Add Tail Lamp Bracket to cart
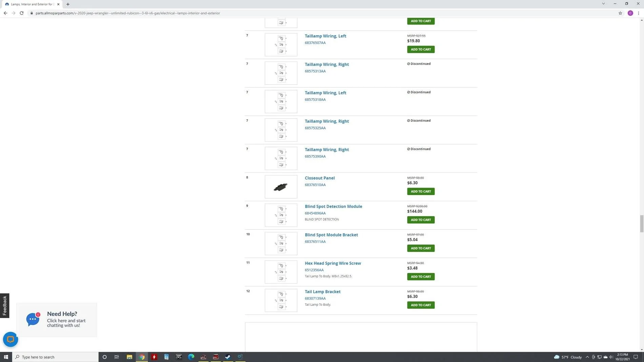The height and width of the screenshot is (362, 644). point(421,305)
